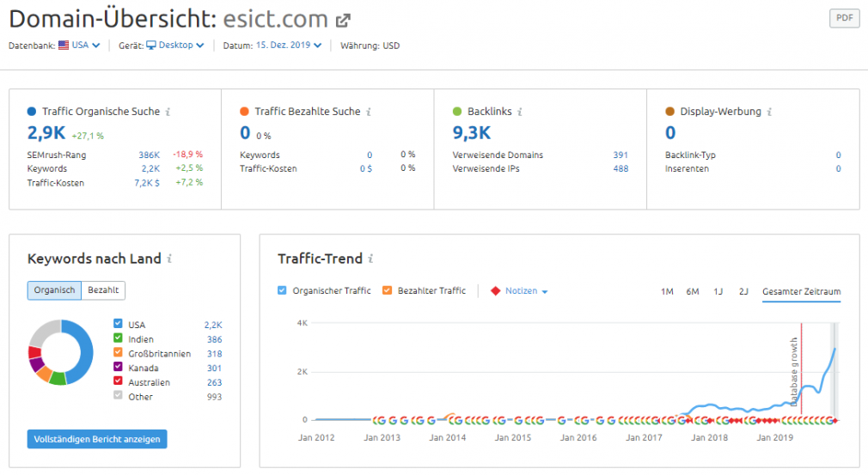
Task: Open organic Keywords value 2,2K
Action: click(150, 168)
